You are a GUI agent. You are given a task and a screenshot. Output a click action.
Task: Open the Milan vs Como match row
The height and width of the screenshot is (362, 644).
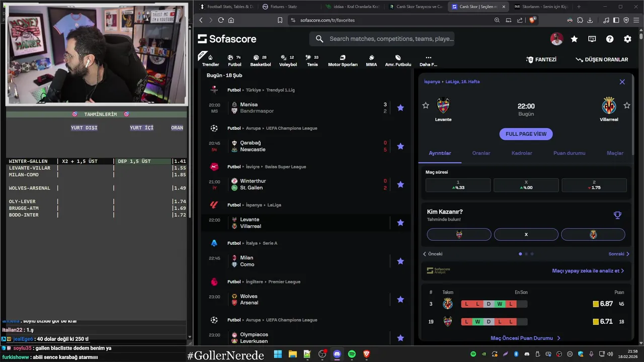(x=305, y=261)
